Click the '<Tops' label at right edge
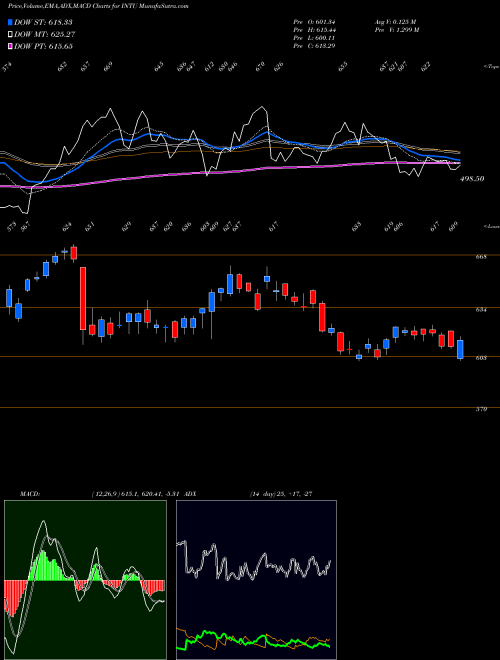This screenshot has height=660, width=500. tap(491, 66)
